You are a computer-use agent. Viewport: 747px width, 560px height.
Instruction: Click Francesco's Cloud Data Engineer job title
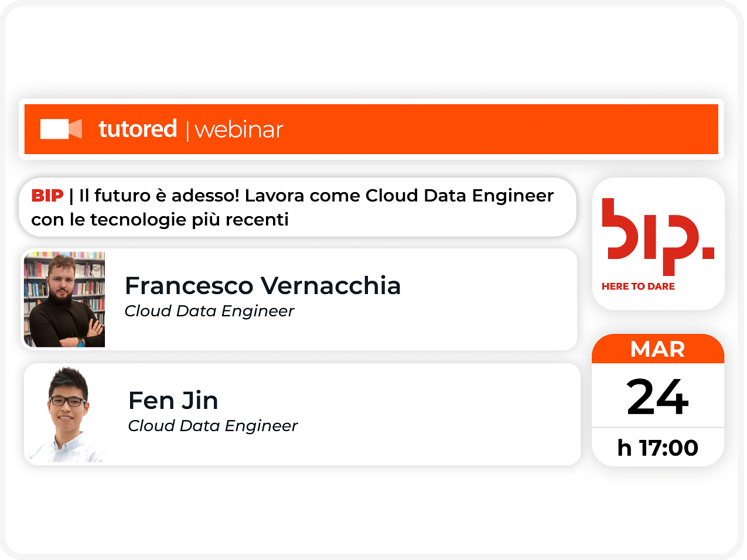pos(209,311)
